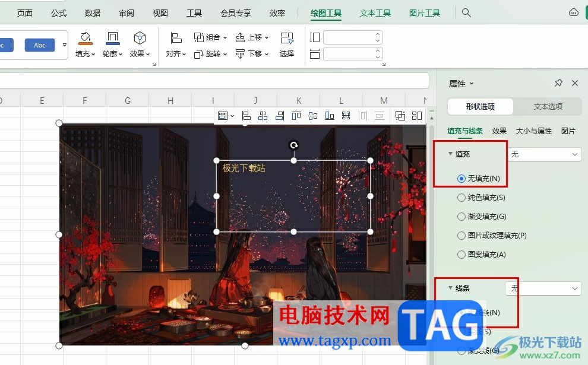Open the shape styles gallery expand arrow
This screenshot has height=365, width=588.
(65, 45)
